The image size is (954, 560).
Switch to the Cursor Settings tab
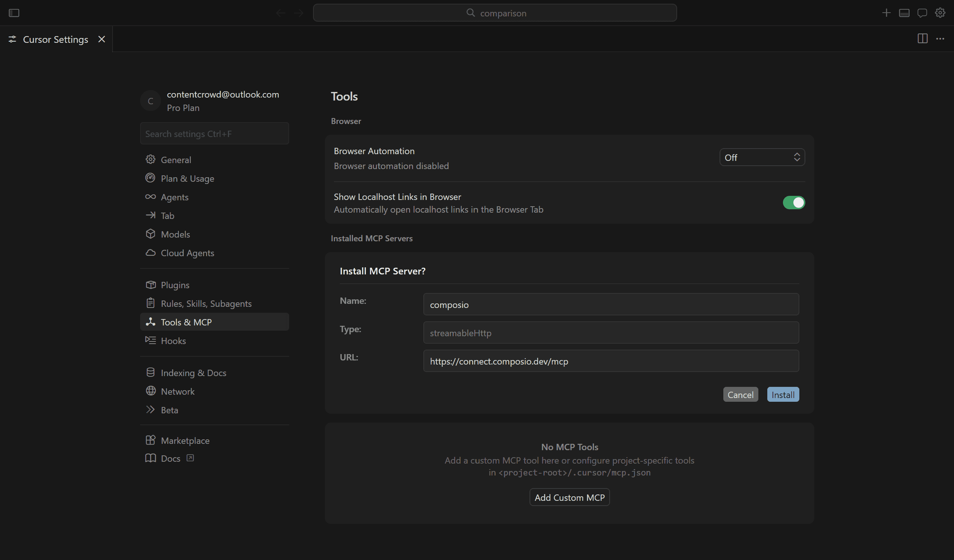coord(55,39)
